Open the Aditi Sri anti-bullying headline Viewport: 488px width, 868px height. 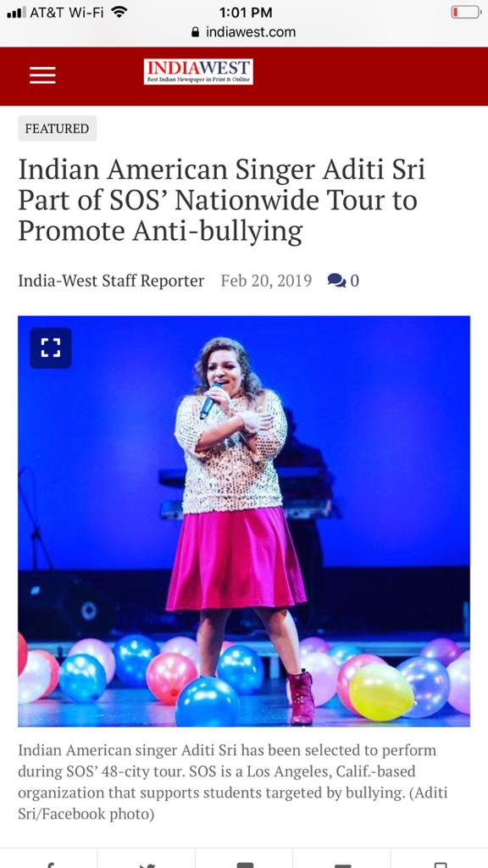click(221, 200)
